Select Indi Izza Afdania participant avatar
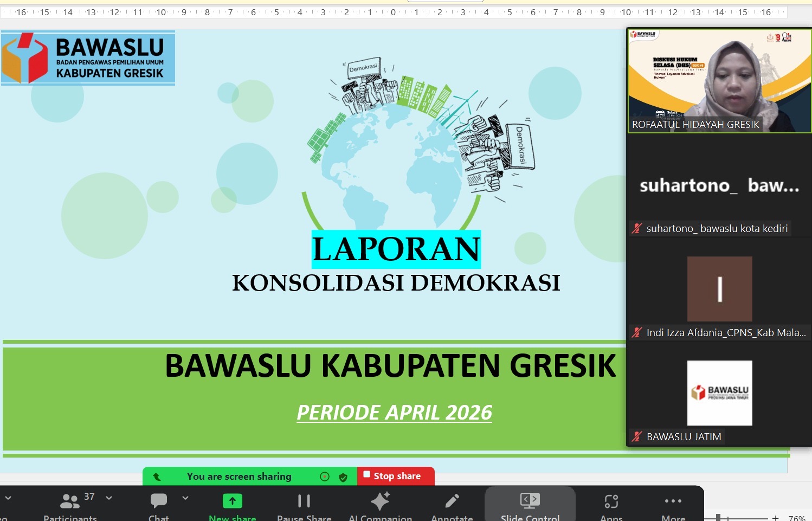Screen dimensions: 812x521 720,289
